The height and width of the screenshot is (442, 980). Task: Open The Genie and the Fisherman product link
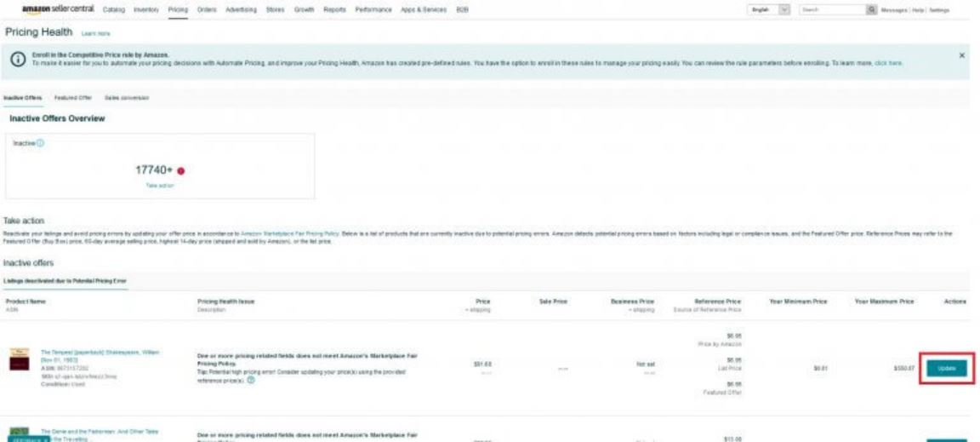pyautogui.click(x=100, y=435)
